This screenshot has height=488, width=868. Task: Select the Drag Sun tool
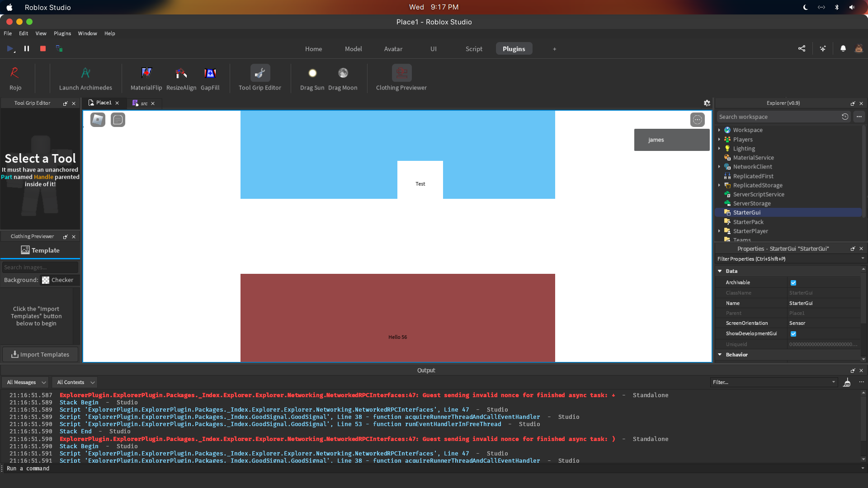[x=312, y=78]
